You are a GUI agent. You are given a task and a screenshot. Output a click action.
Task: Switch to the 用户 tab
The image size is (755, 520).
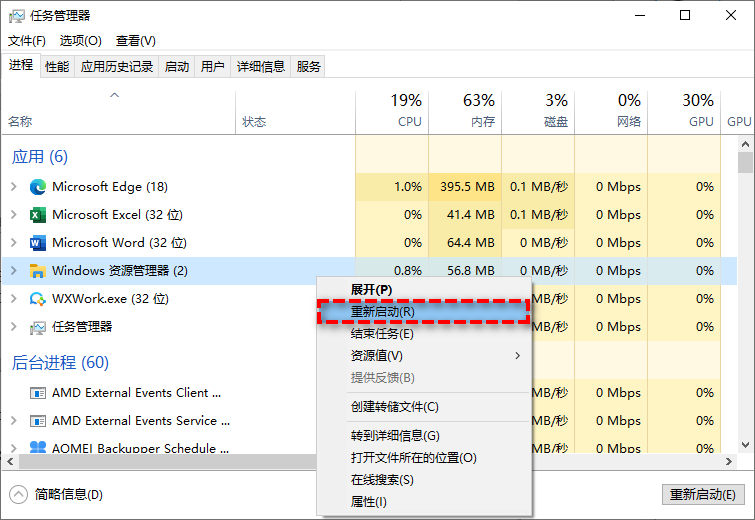point(212,66)
